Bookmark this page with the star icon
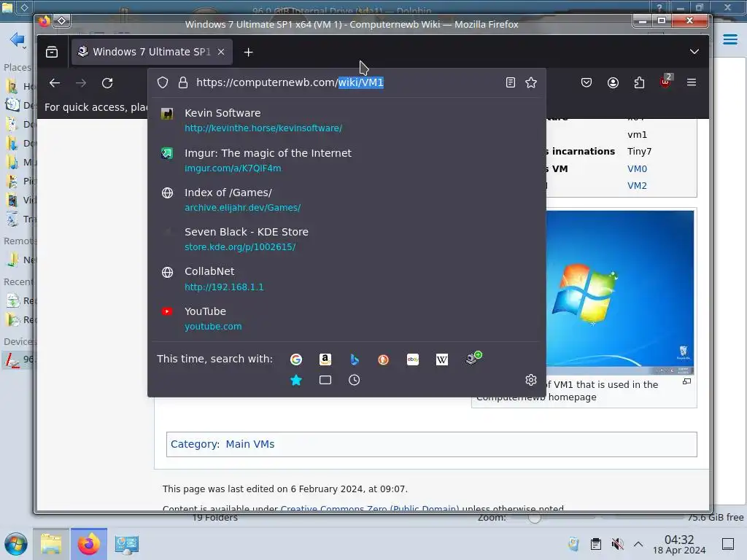Image resolution: width=747 pixels, height=560 pixels. [531, 82]
